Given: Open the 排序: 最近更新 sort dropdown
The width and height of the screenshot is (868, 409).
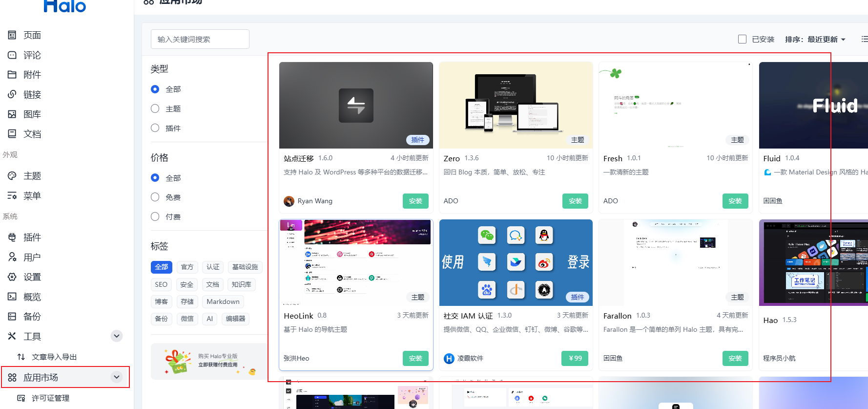Looking at the screenshot, I should (x=815, y=39).
